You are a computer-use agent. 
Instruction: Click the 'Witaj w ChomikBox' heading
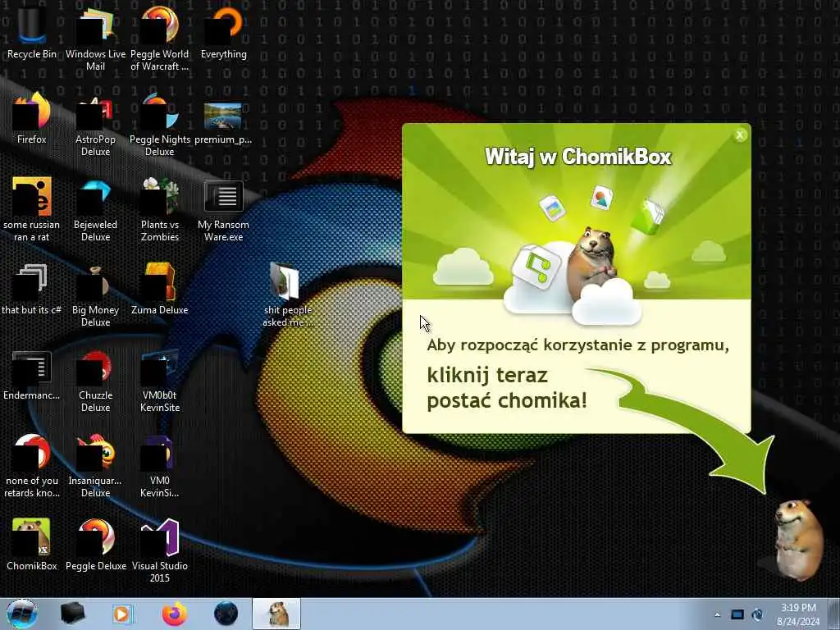(x=578, y=157)
